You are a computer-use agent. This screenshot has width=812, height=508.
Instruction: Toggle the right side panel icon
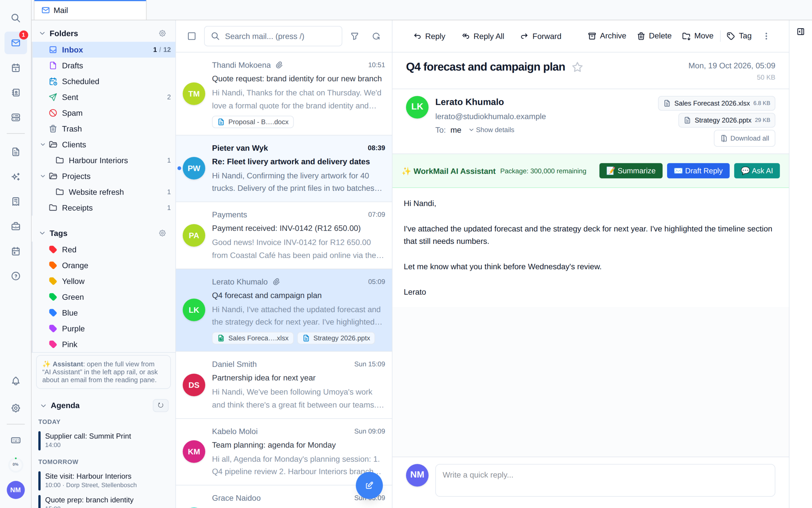coord(801,31)
